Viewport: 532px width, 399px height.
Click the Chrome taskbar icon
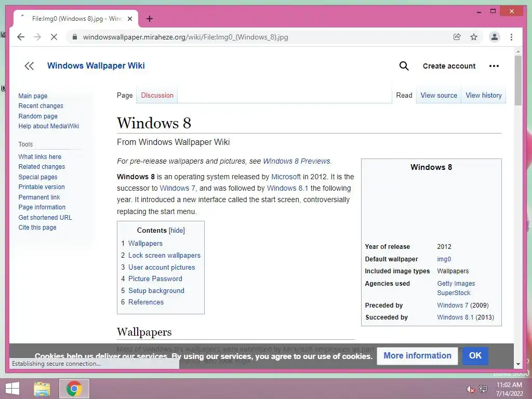coord(74,389)
